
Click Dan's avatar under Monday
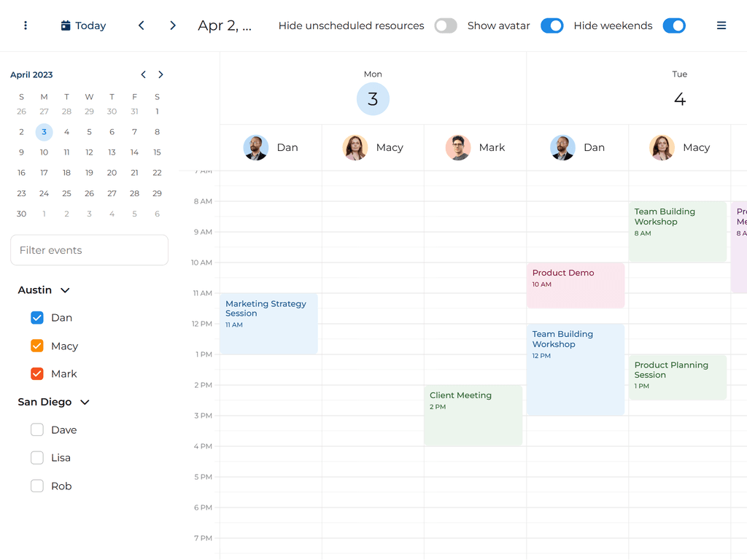[256, 147]
